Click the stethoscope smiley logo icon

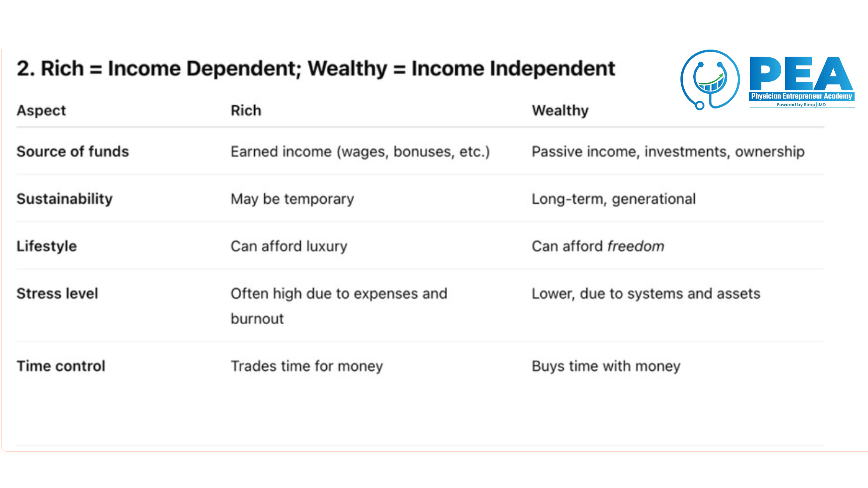pyautogui.click(x=710, y=80)
